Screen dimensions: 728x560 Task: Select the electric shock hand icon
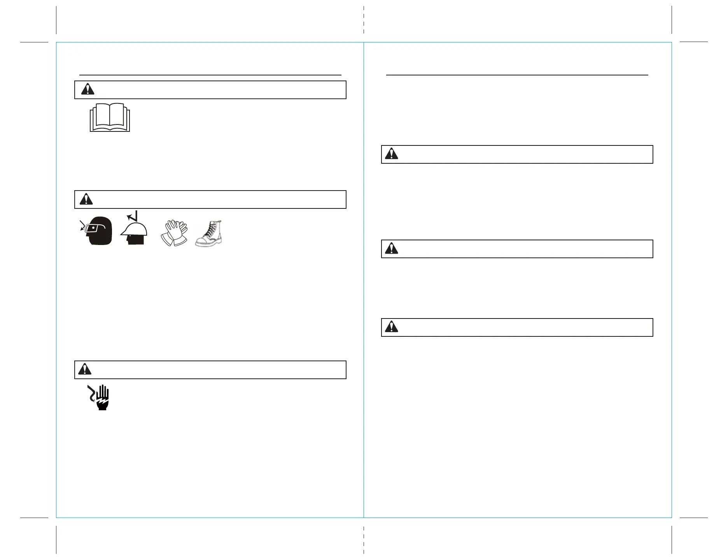point(98,397)
